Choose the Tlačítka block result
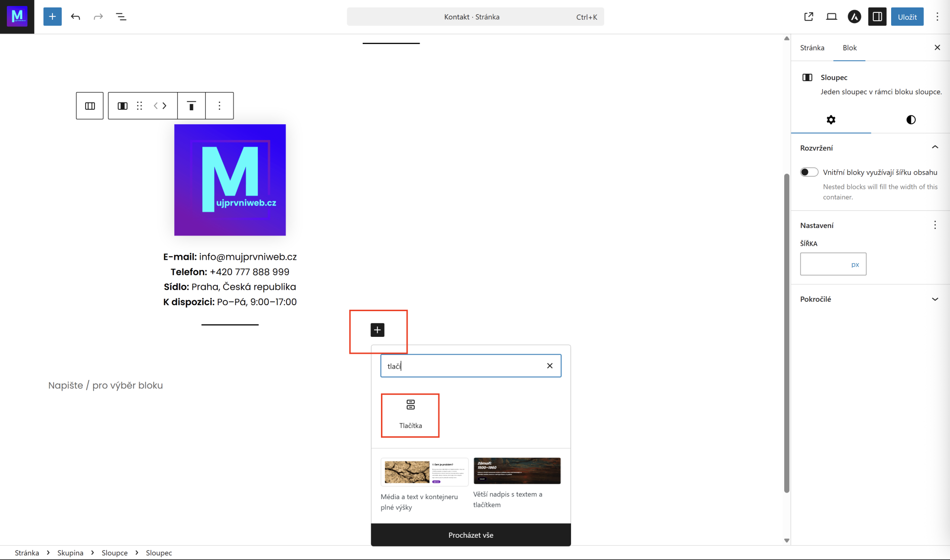The height and width of the screenshot is (560, 950). click(x=410, y=415)
